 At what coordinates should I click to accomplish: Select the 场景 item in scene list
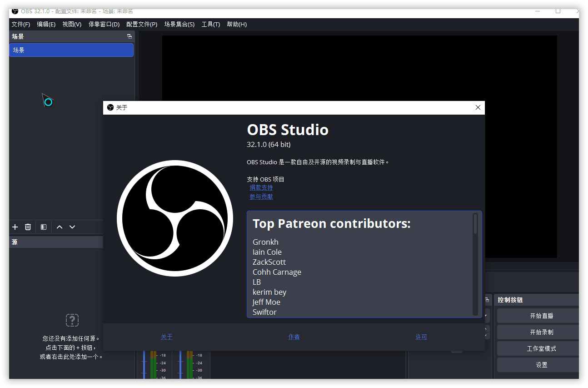pos(71,50)
